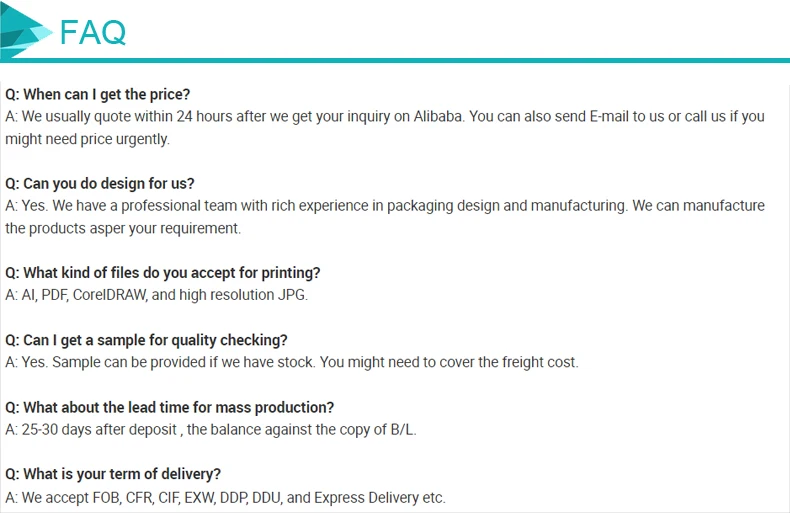The height and width of the screenshot is (513, 790).
Task: Select the question "What is your term of delivery?"
Action: coord(113,474)
